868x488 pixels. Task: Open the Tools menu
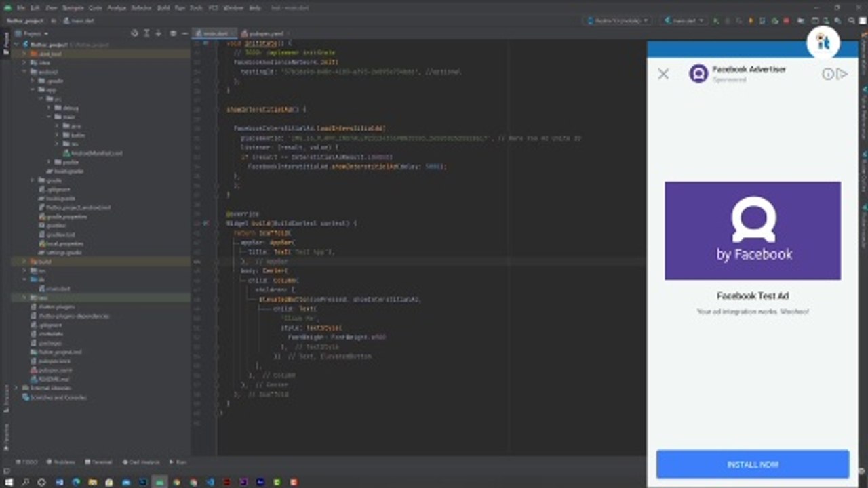pyautogui.click(x=196, y=8)
